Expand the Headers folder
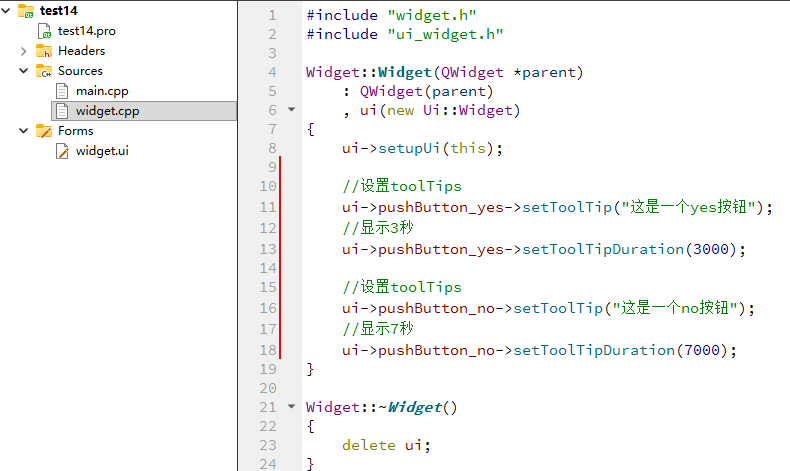Viewport: 790px width, 471px height. click(x=24, y=51)
